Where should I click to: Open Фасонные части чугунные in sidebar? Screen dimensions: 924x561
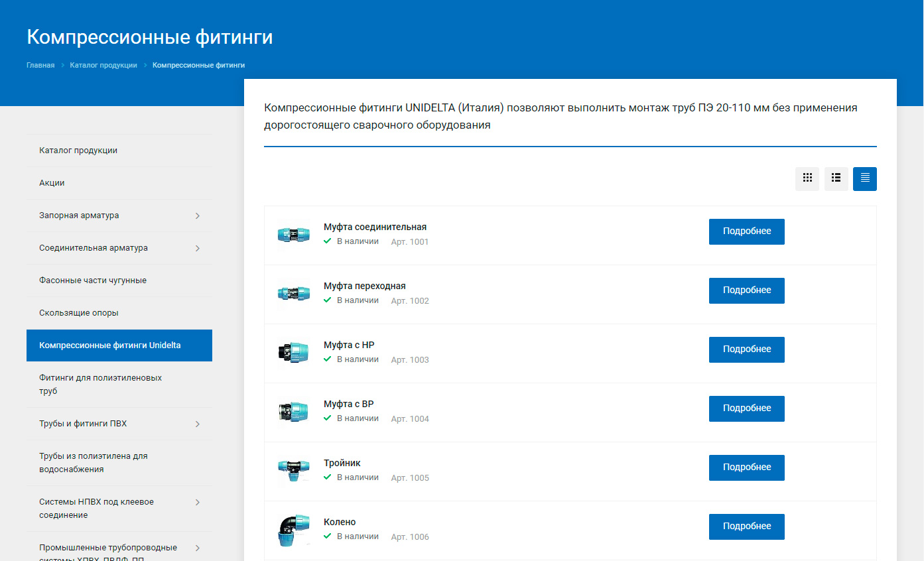tap(93, 280)
